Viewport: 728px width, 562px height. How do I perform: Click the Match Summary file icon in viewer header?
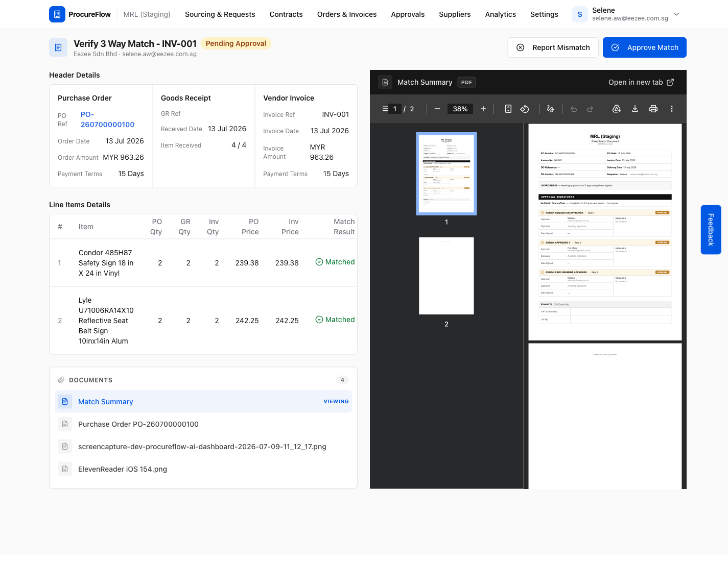point(385,82)
